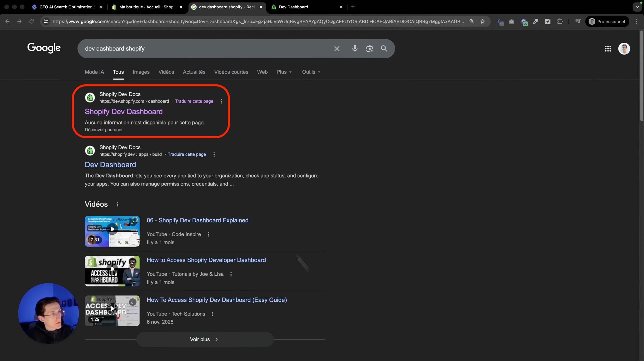The width and height of the screenshot is (644, 361).
Task: Select the Actualités search tab
Action: click(x=194, y=72)
